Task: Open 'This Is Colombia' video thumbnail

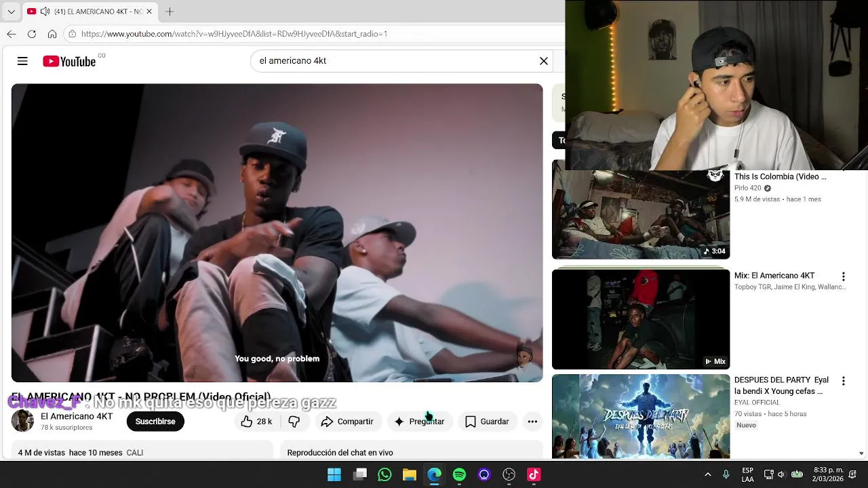Action: coord(641,214)
